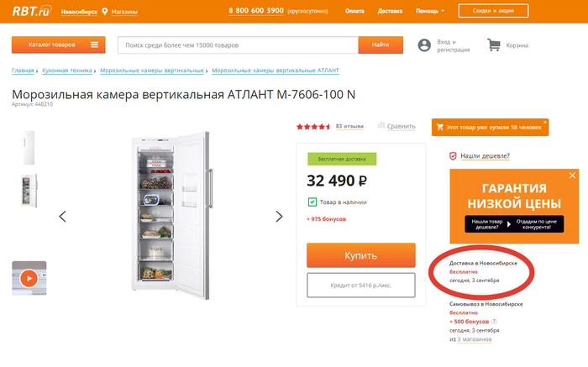Click the product search input field

pos(237,45)
